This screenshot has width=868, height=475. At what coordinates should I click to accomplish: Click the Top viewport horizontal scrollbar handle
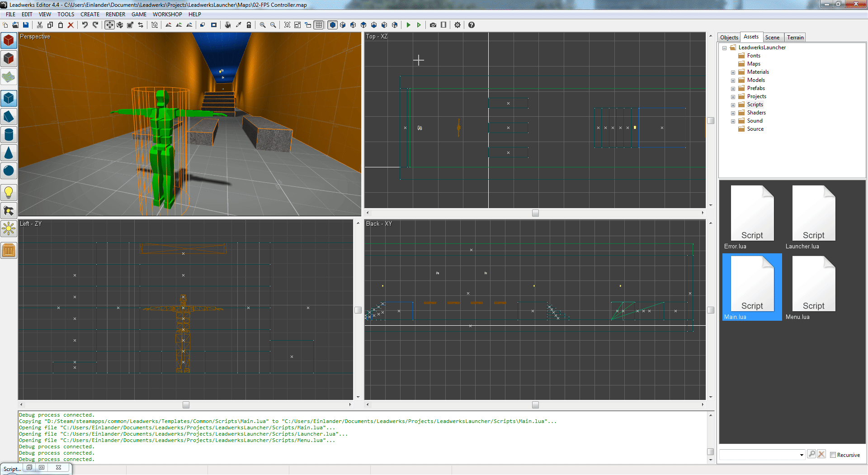tap(535, 213)
